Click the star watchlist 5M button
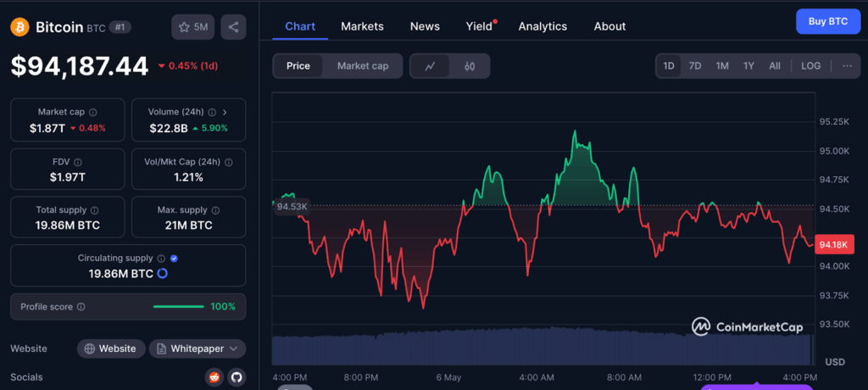This screenshot has width=868, height=390. pos(193,27)
